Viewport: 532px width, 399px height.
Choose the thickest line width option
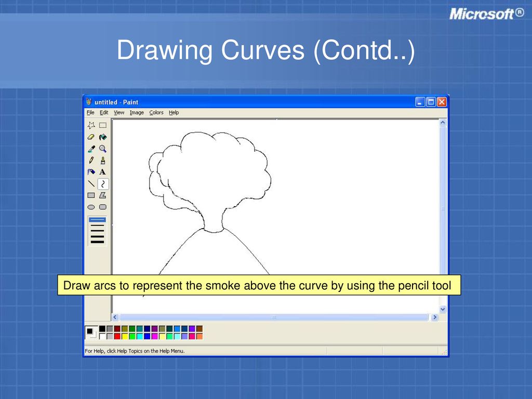coord(97,242)
